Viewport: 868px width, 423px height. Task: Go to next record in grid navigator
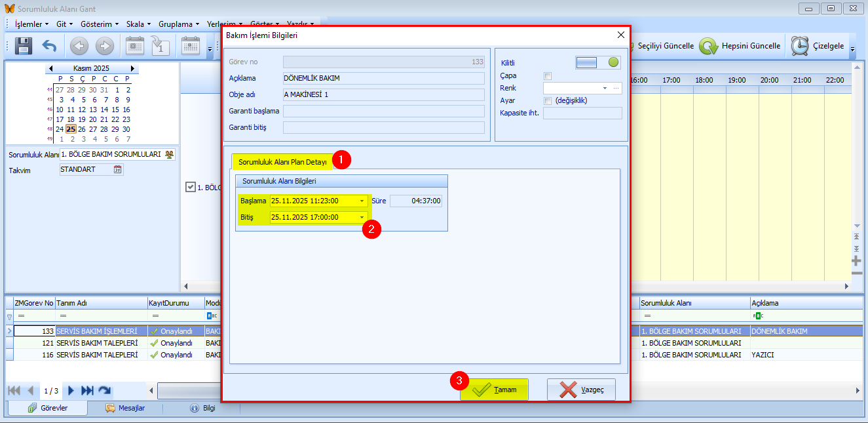pos(71,391)
